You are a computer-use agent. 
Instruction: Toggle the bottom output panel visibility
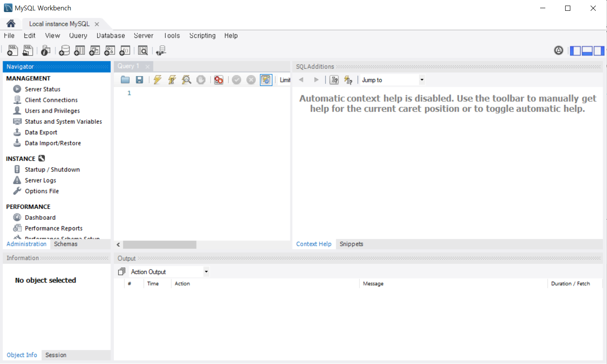(x=587, y=50)
